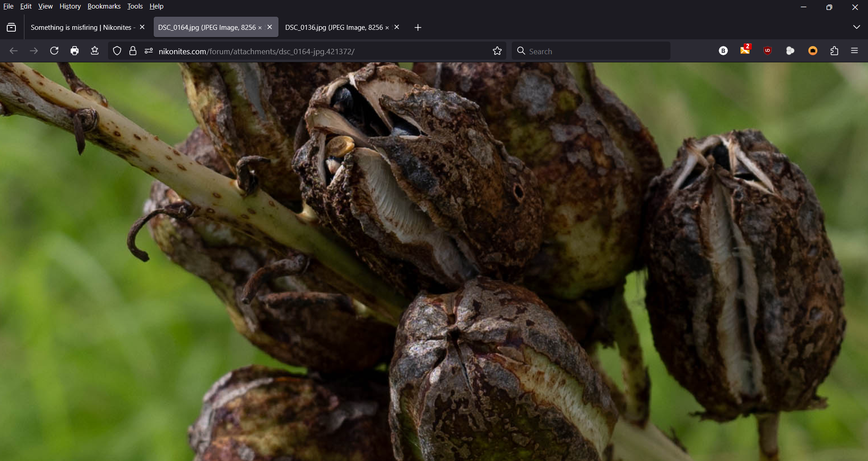
Task: Click the nikonites.com address bar
Action: point(307,51)
